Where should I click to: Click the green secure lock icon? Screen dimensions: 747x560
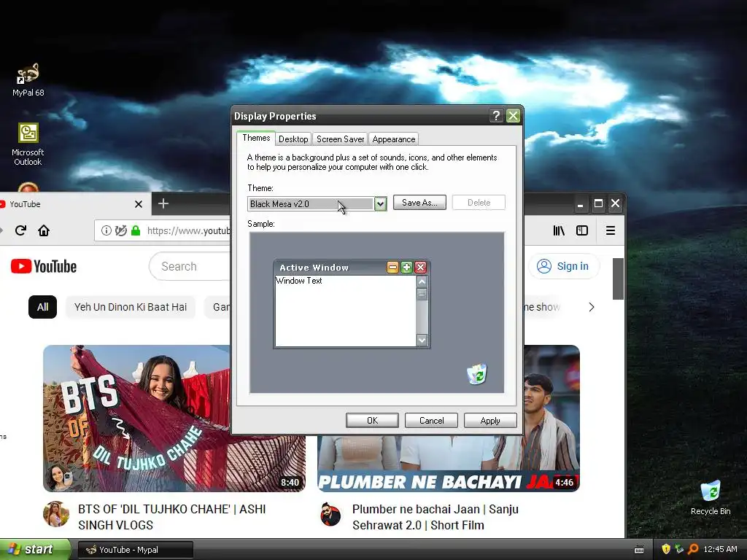[136, 230]
